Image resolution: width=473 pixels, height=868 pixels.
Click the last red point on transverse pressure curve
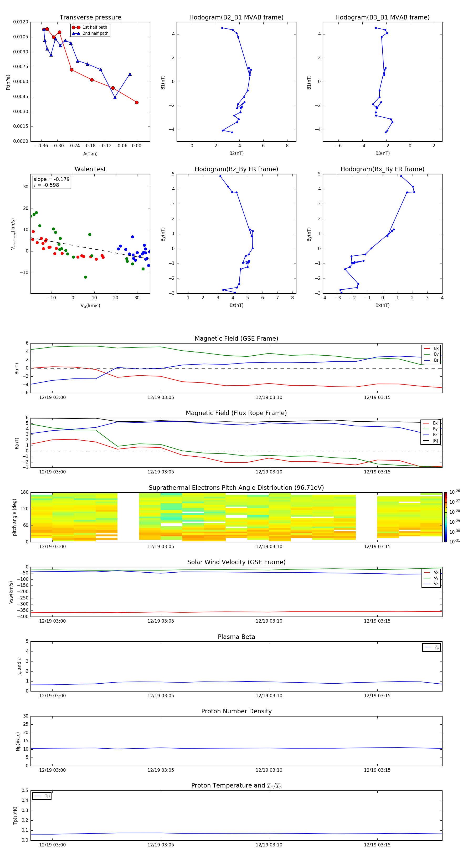pyautogui.click(x=137, y=102)
